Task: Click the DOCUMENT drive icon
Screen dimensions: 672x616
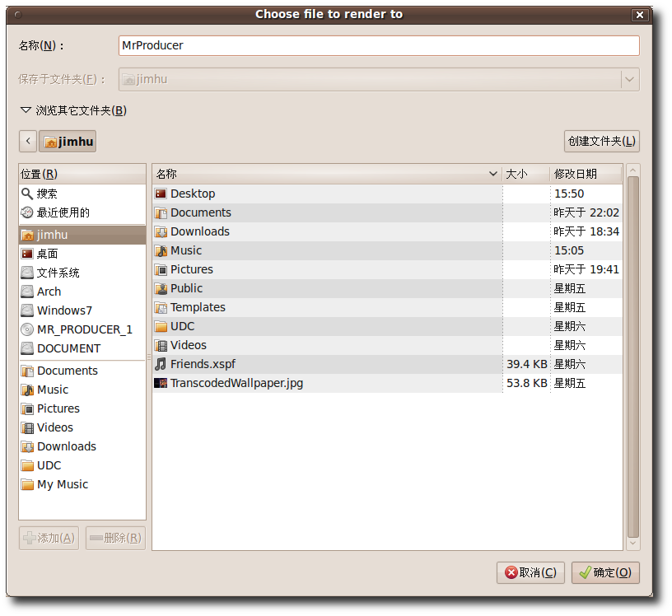Action: pos(27,348)
